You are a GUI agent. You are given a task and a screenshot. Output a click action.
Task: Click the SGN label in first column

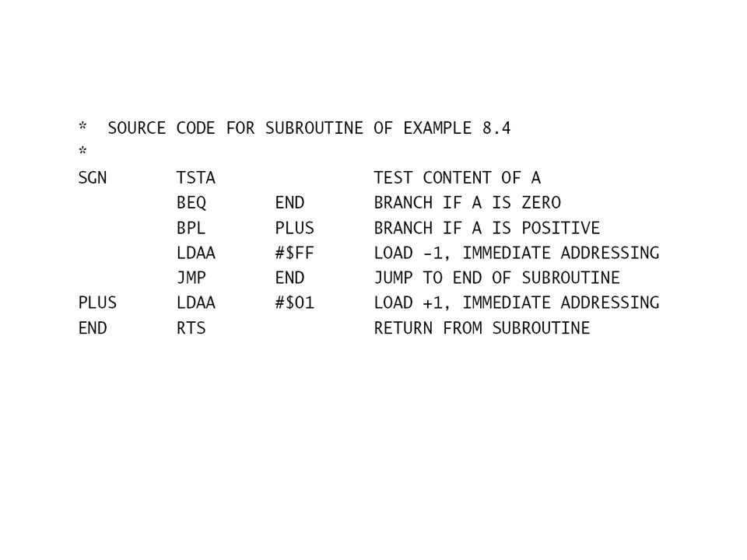[x=93, y=178]
